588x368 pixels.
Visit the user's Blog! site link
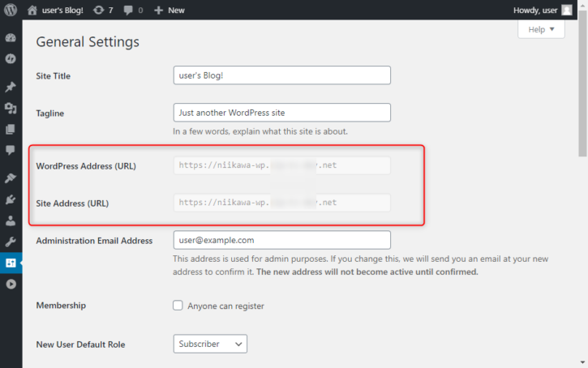coord(55,10)
